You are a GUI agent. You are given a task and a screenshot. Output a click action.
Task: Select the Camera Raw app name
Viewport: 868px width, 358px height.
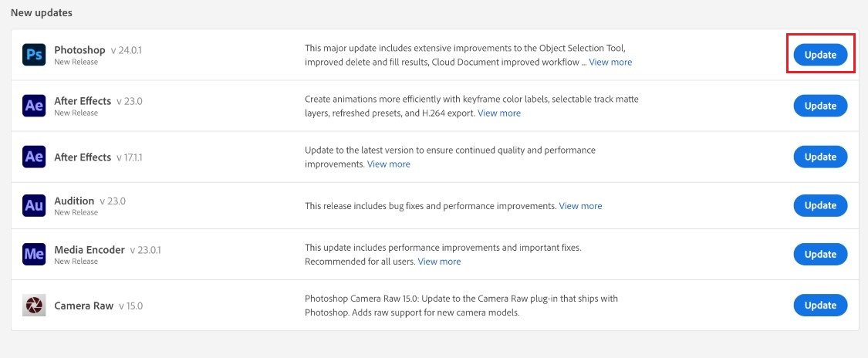pos(83,306)
